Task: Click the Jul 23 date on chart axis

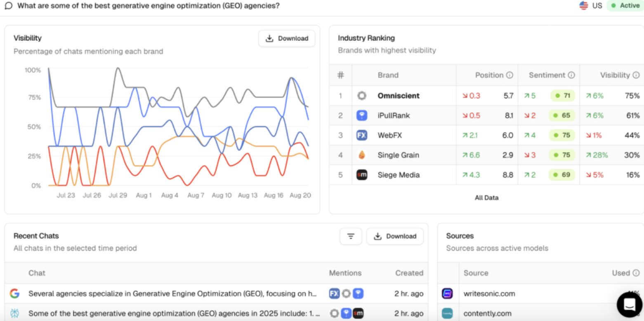Action: 66,195
